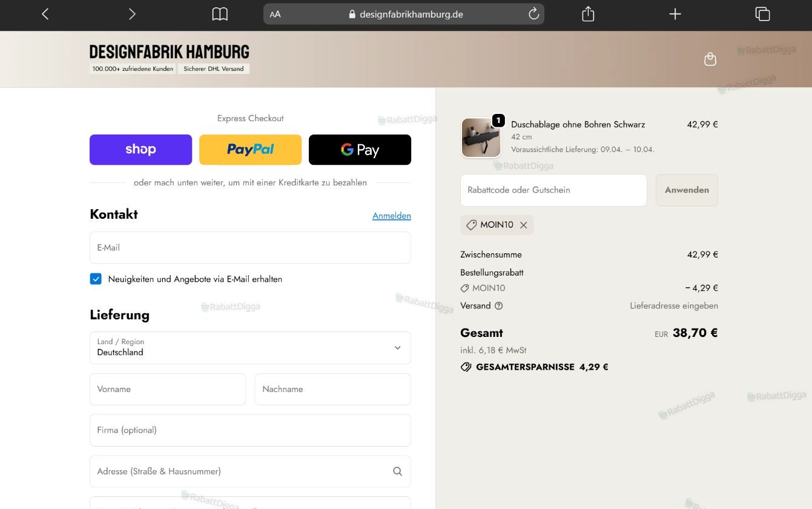Tap the AA reader view settings
The image size is (812, 509).
pos(276,15)
